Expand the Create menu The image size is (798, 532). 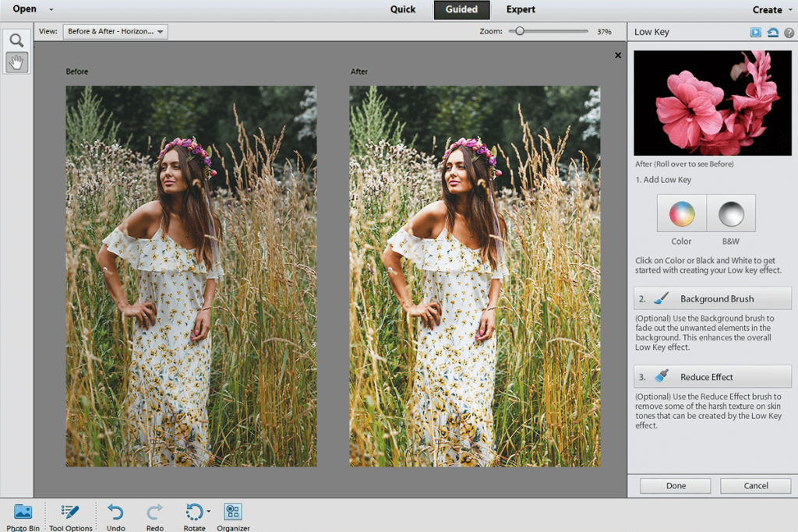click(768, 9)
